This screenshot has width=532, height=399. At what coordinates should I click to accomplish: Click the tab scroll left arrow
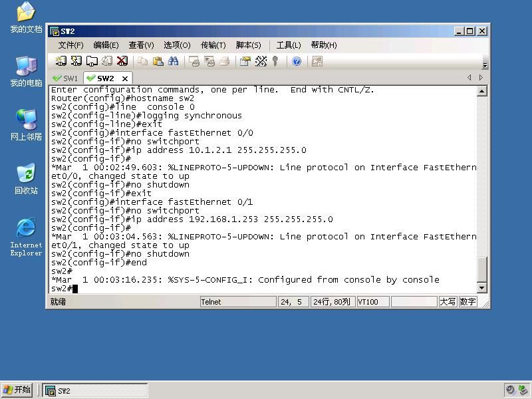[469, 78]
